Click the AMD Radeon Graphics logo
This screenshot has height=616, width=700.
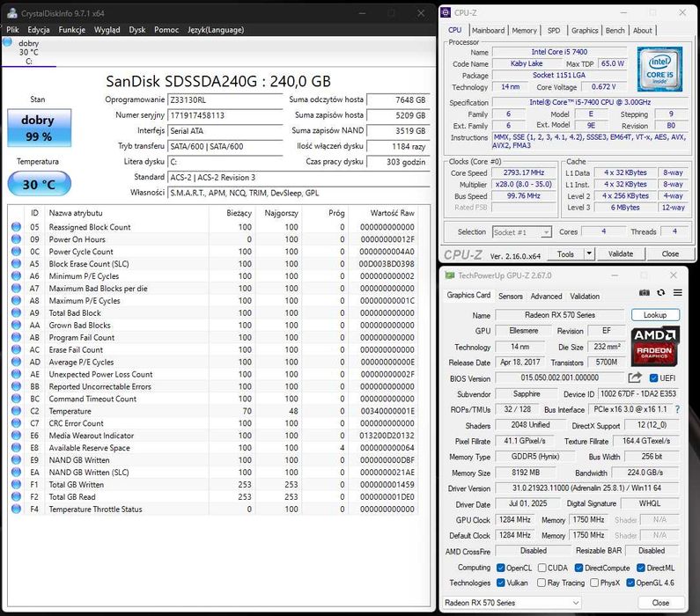[x=655, y=347]
